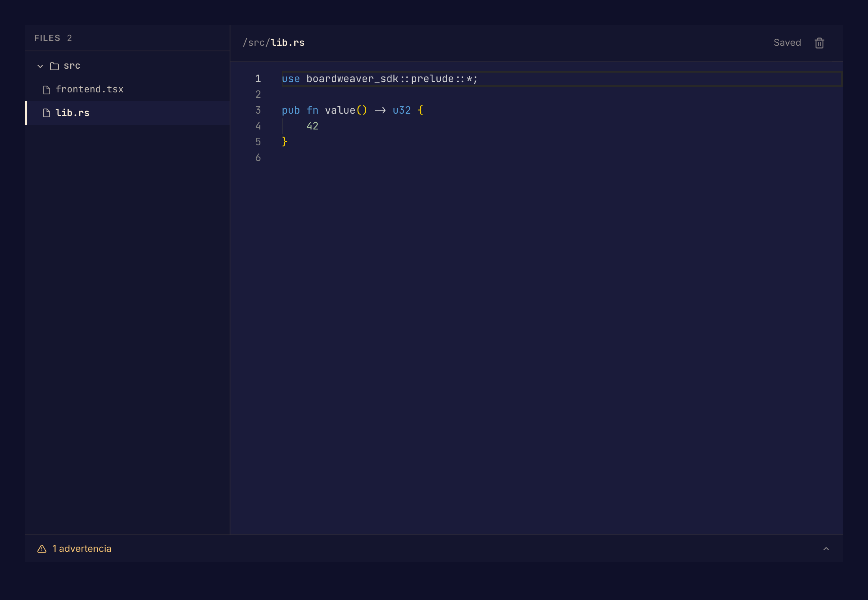Collapse the src folder chevron
The width and height of the screenshot is (868, 600).
click(x=40, y=66)
